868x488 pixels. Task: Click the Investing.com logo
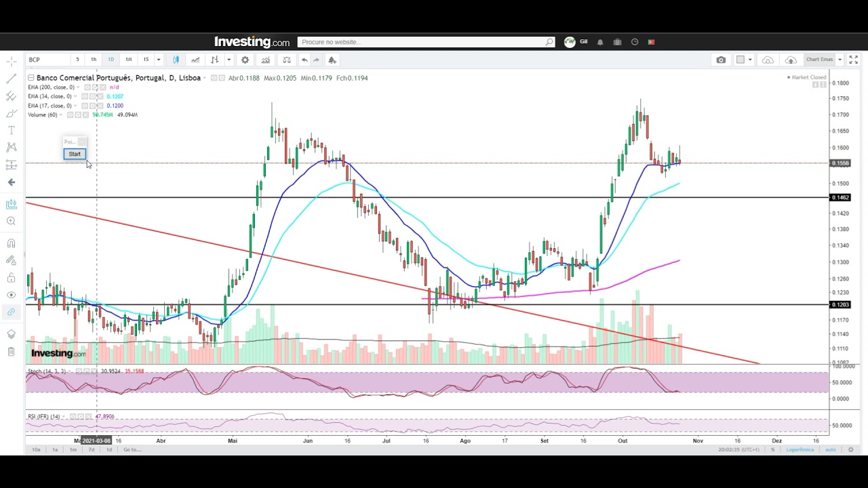252,42
